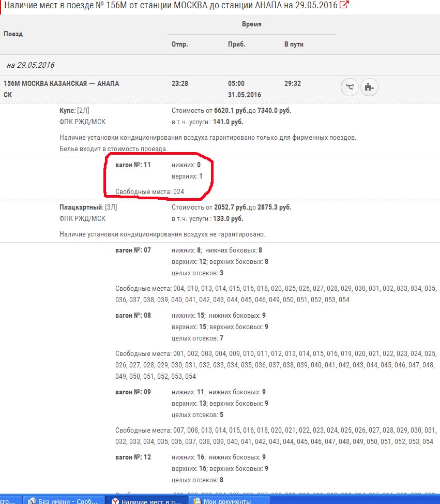The width and height of the screenshot is (440, 504).
Task: Select train 156М МОСКВА КАЗАНСКАЯ — АНАПА
Action: tap(61, 84)
